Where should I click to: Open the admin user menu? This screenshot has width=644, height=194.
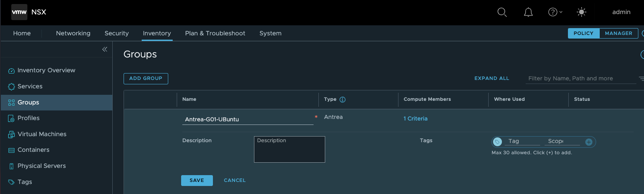(621, 12)
